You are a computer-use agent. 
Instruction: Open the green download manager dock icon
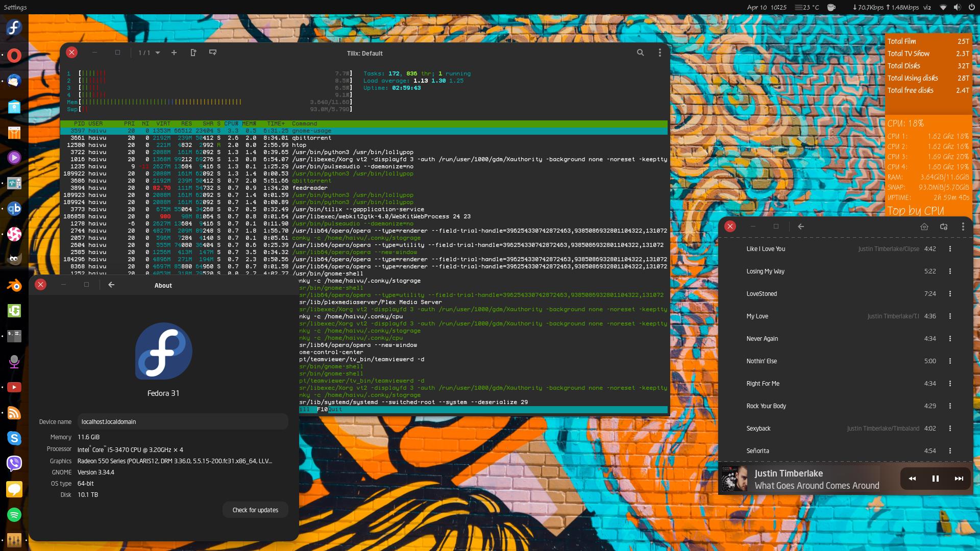pos(14,311)
